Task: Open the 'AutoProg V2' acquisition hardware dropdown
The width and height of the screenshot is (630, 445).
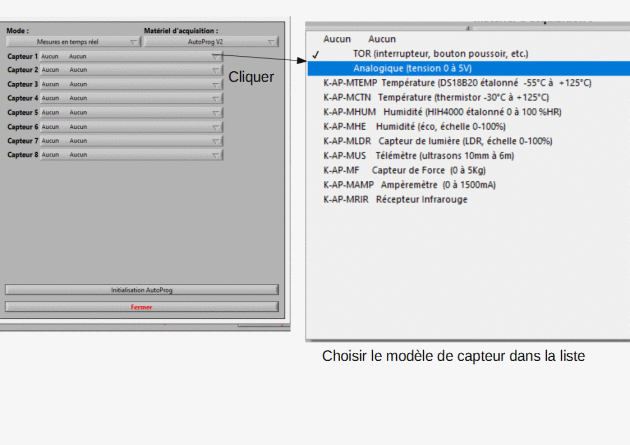Action: pyautogui.click(x=211, y=42)
